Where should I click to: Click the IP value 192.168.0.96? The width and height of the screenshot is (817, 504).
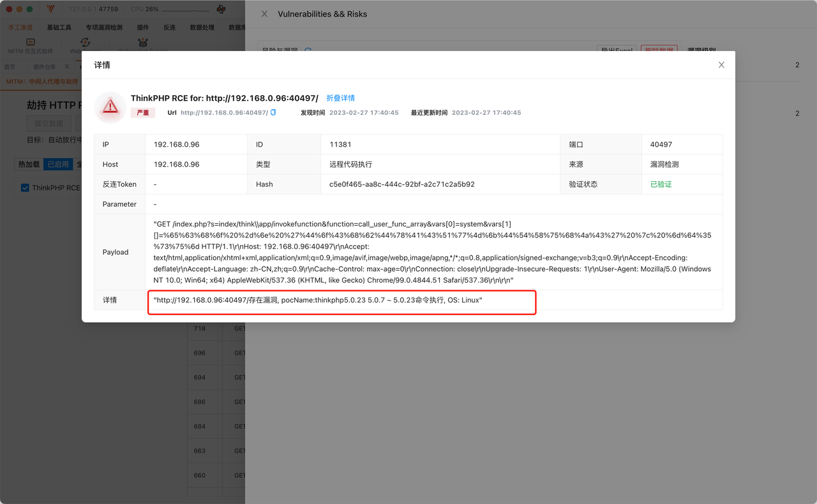point(176,144)
